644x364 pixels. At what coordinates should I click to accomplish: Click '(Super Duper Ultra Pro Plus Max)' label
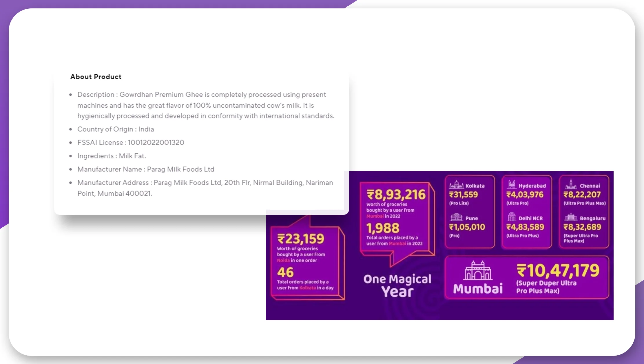546,287
